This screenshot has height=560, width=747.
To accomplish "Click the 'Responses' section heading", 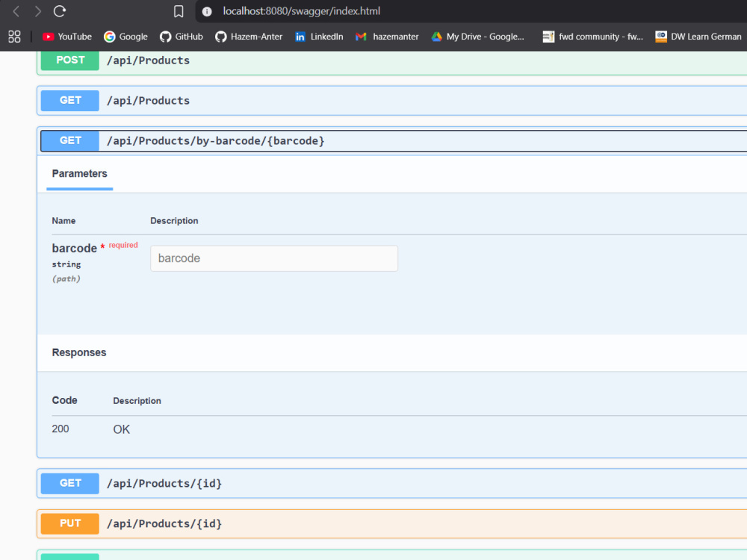I will tap(79, 352).
